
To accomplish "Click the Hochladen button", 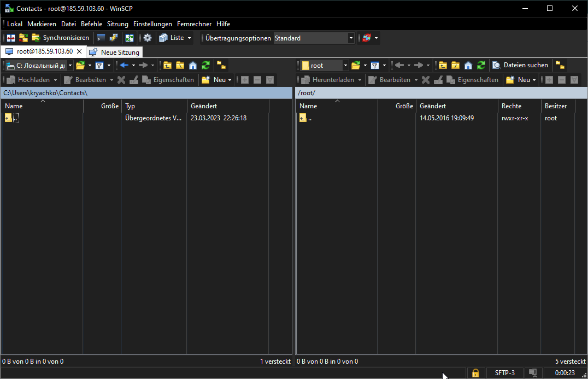I will tap(28, 80).
